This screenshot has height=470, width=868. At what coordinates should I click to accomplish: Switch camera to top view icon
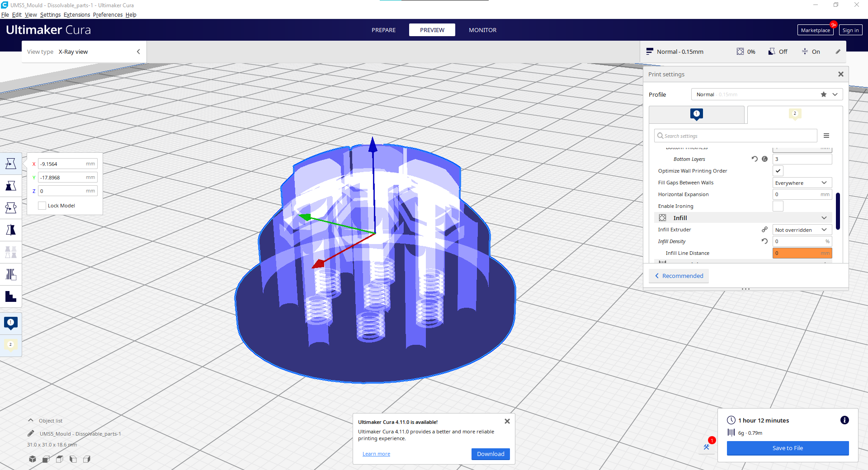60,459
